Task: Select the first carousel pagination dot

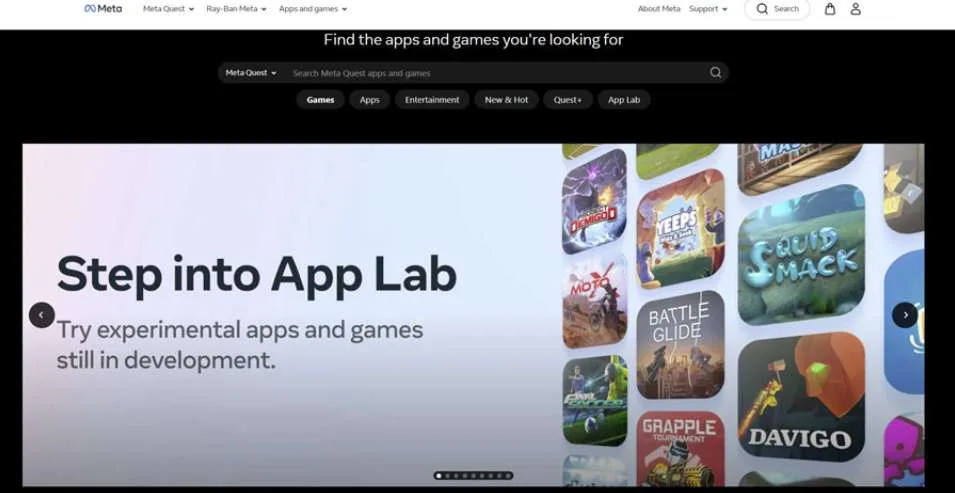Action: click(x=439, y=476)
